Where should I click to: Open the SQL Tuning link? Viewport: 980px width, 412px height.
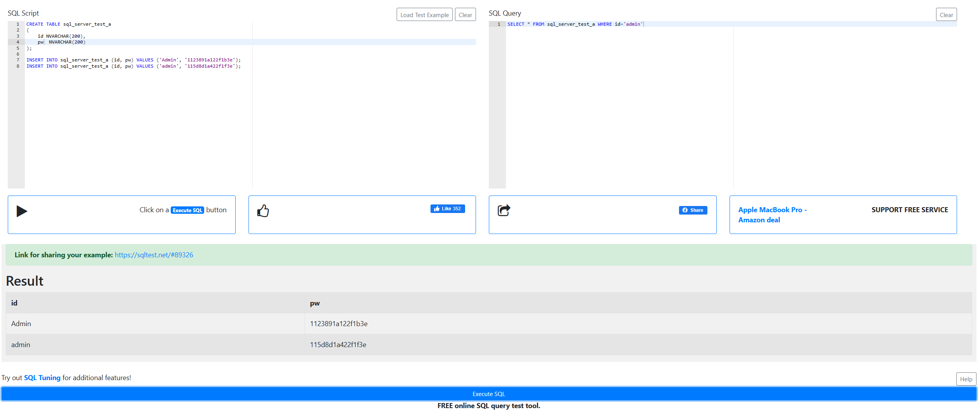(42, 378)
